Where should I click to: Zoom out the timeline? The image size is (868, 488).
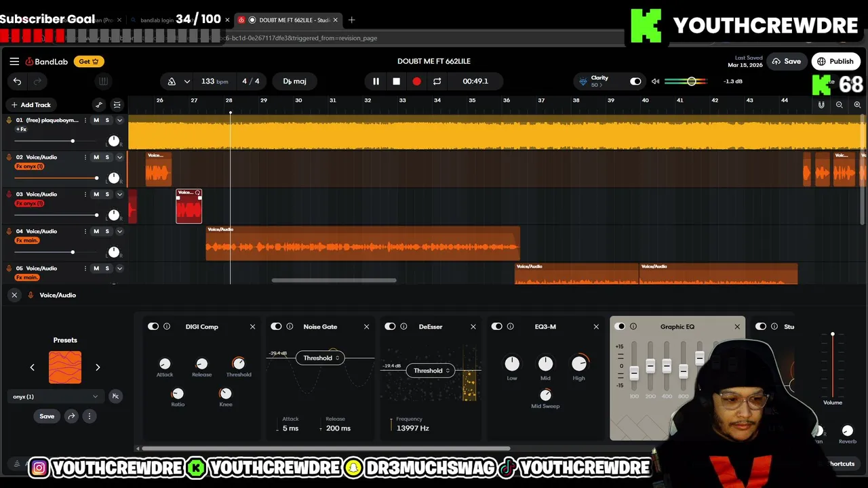pos(840,104)
